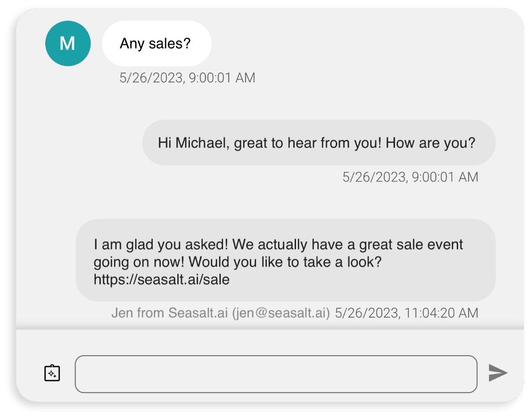Click the divider line above the input area
Viewport: 532px width, 418px height.
click(270, 329)
